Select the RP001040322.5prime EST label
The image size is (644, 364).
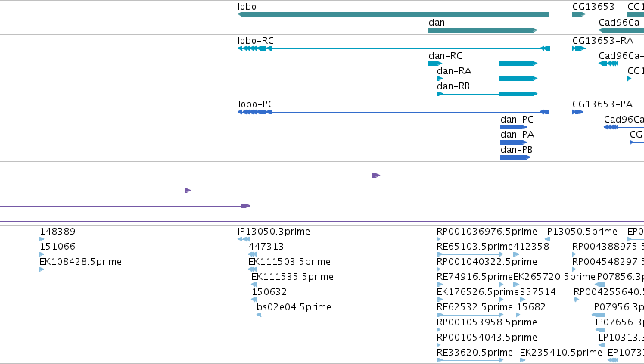[487, 262]
